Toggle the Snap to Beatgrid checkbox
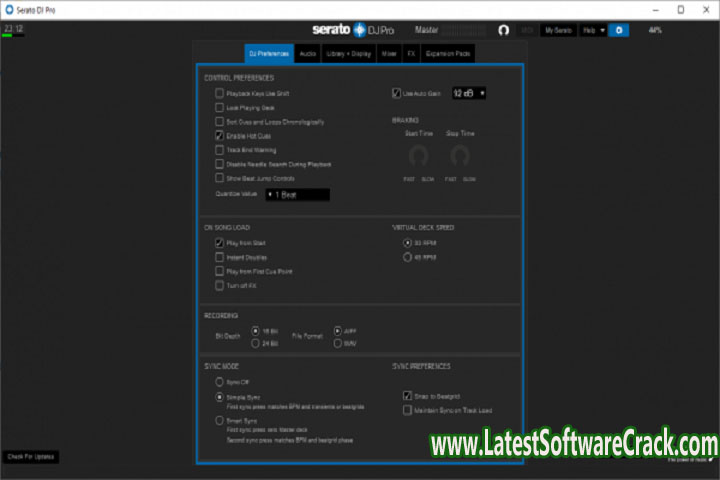The width and height of the screenshot is (720, 480). tap(407, 395)
